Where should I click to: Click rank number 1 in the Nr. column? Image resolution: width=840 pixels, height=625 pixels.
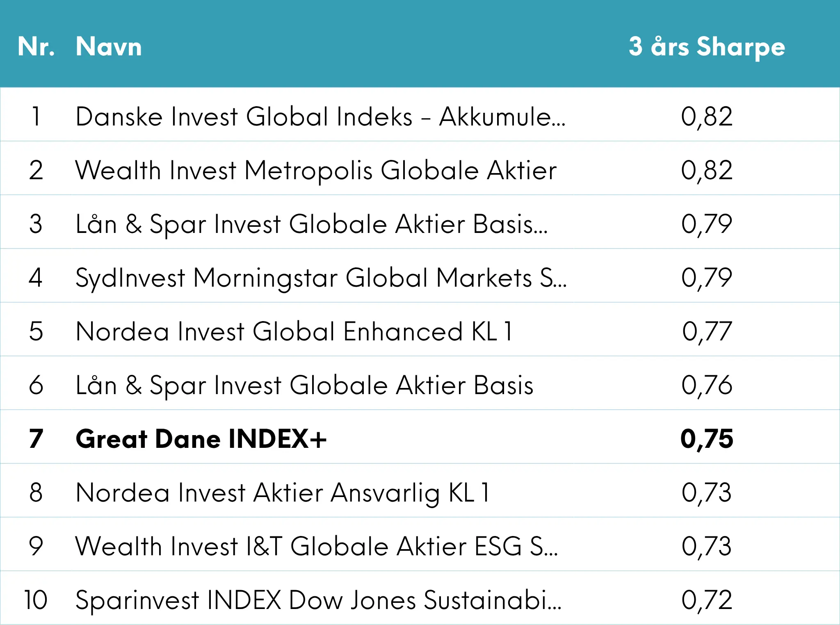point(36,116)
